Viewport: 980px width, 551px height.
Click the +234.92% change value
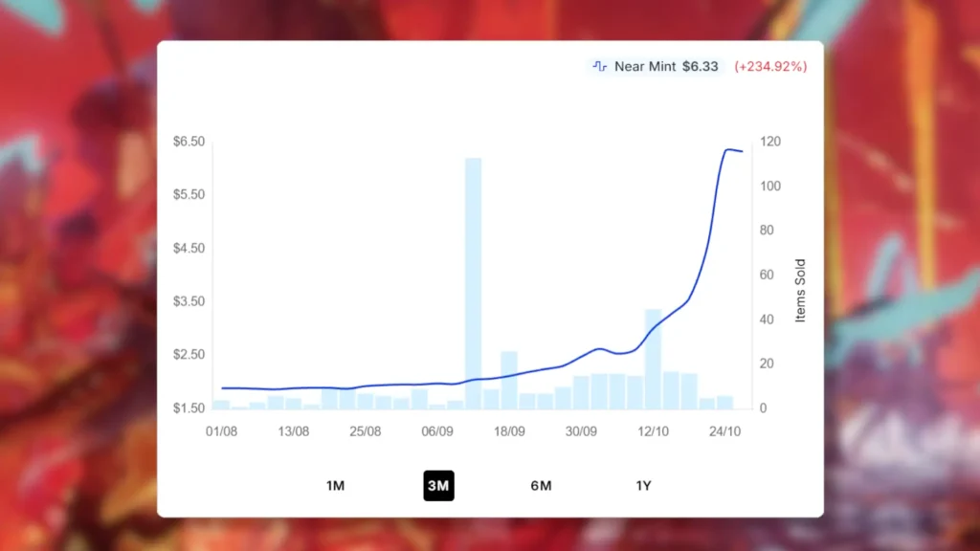point(770,66)
